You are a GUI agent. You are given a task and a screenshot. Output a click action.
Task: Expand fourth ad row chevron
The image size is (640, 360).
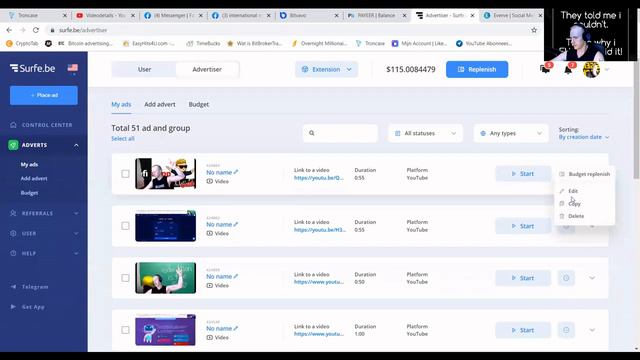pos(592,330)
